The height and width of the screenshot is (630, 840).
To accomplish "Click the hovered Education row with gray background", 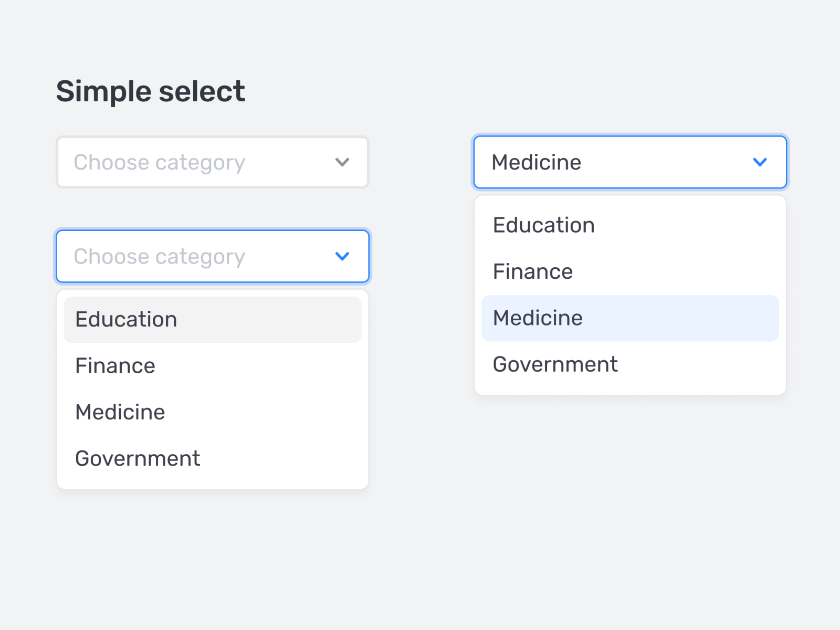I will (126, 319).
